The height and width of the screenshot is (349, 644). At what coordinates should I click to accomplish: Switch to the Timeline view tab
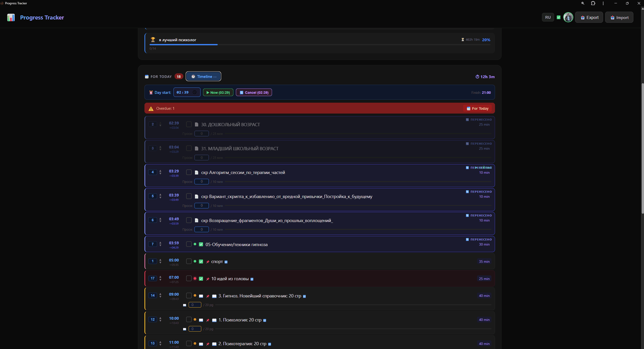coord(203,76)
